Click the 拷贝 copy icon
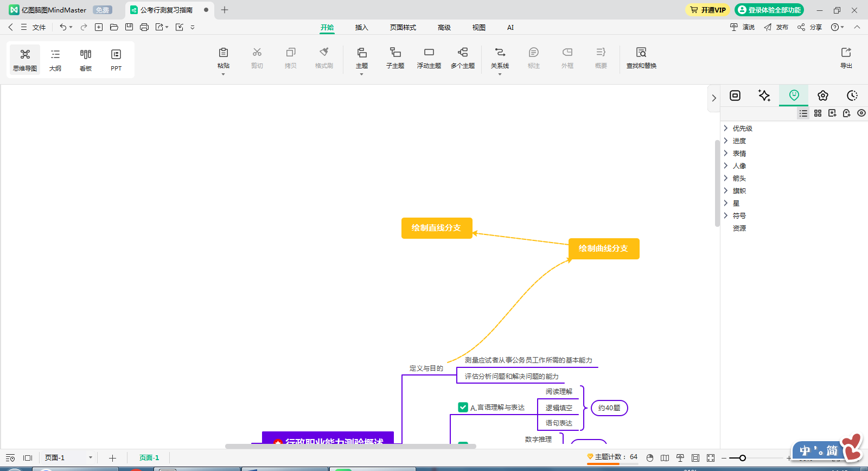The width and height of the screenshot is (868, 471). pos(291,53)
